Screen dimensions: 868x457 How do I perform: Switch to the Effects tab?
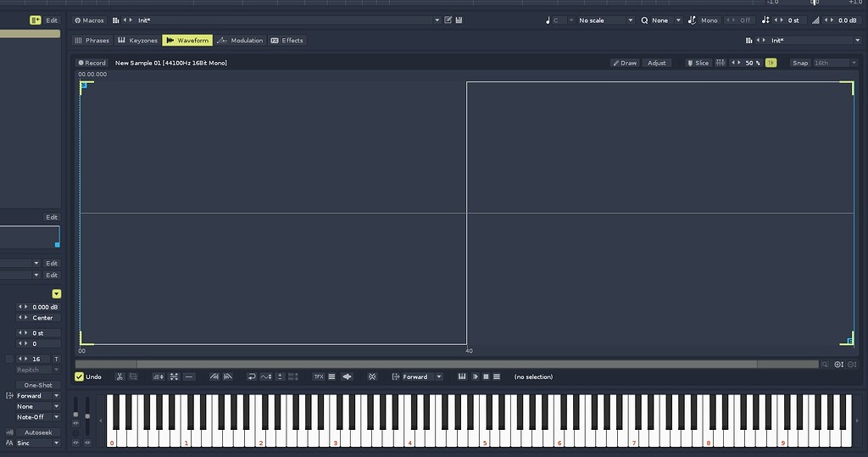pos(287,41)
